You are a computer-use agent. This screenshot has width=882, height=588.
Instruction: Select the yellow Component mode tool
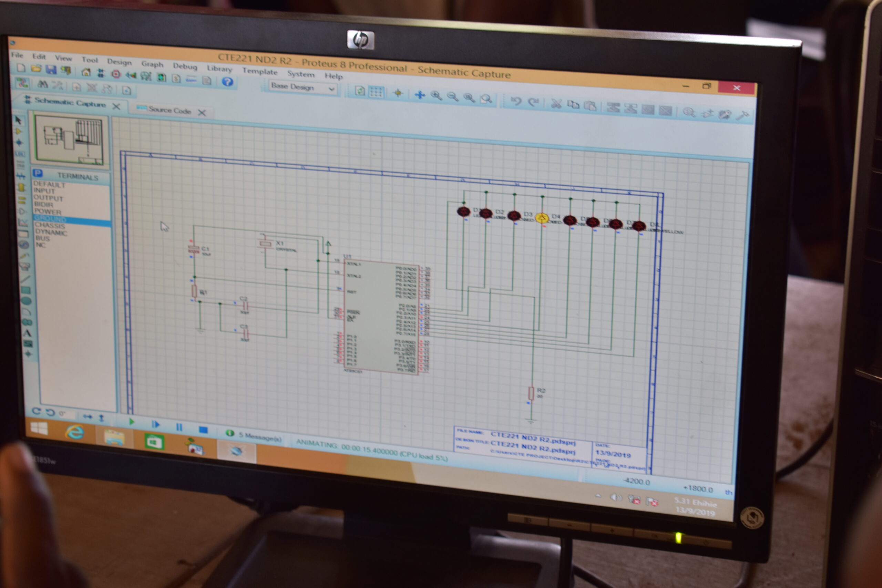click(18, 131)
